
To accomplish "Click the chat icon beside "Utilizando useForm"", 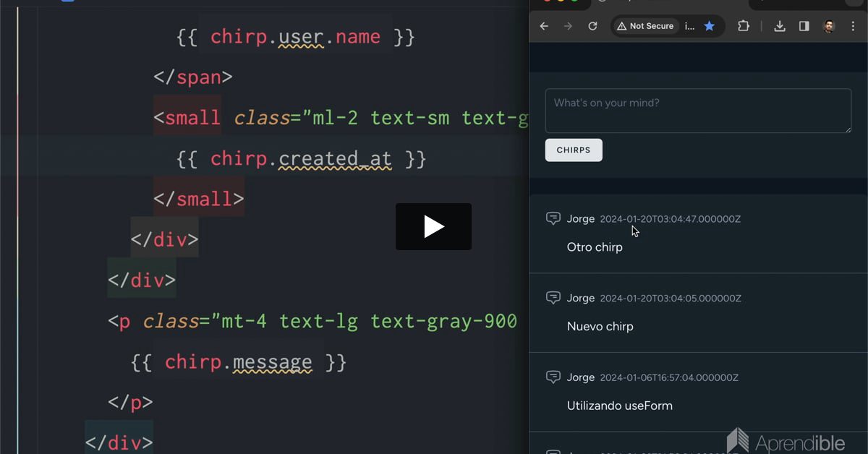I will pos(553,377).
